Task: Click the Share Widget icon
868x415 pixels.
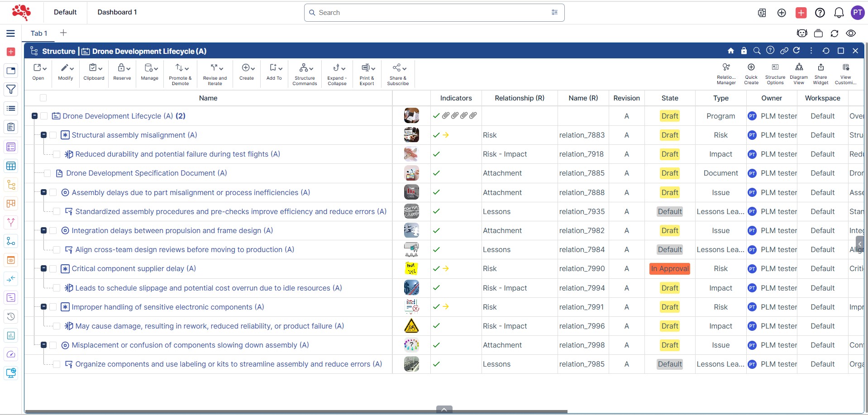Action: click(820, 73)
